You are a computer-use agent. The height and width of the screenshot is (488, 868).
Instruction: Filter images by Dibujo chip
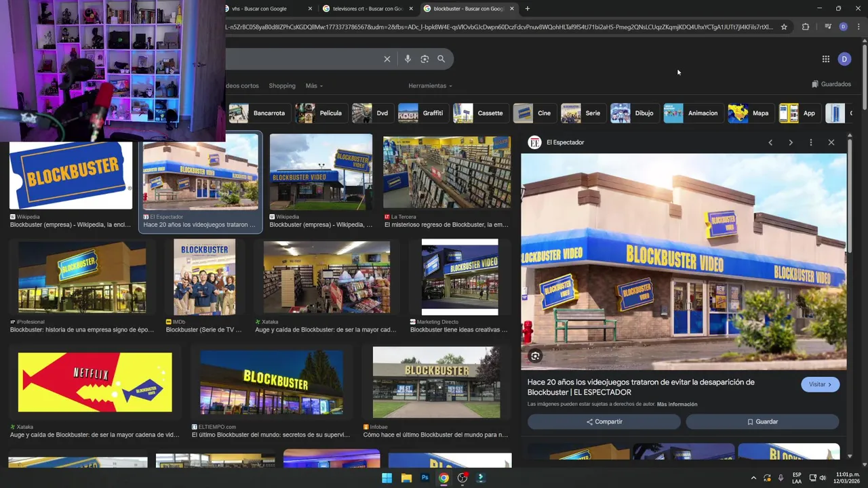coord(633,113)
